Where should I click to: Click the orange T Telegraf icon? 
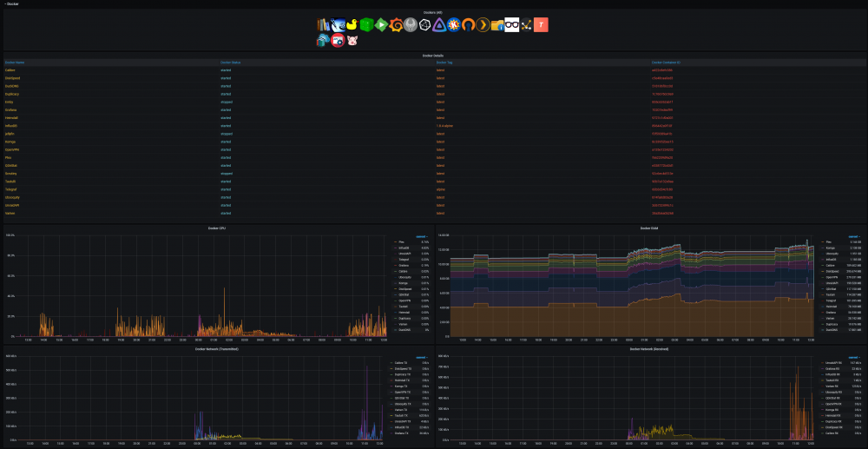[x=541, y=24]
